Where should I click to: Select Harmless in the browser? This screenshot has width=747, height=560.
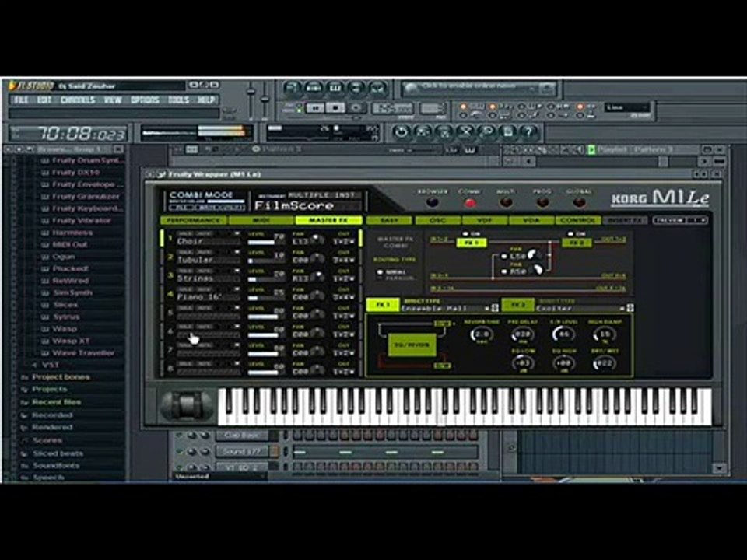pos(72,233)
